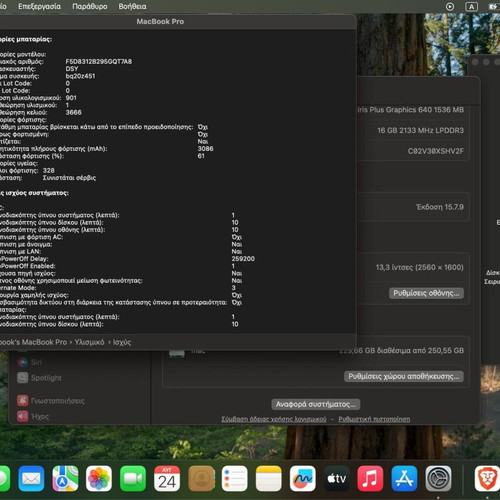The image size is (500, 500).
Task: Open the App Store in Dock
Action: [404, 479]
